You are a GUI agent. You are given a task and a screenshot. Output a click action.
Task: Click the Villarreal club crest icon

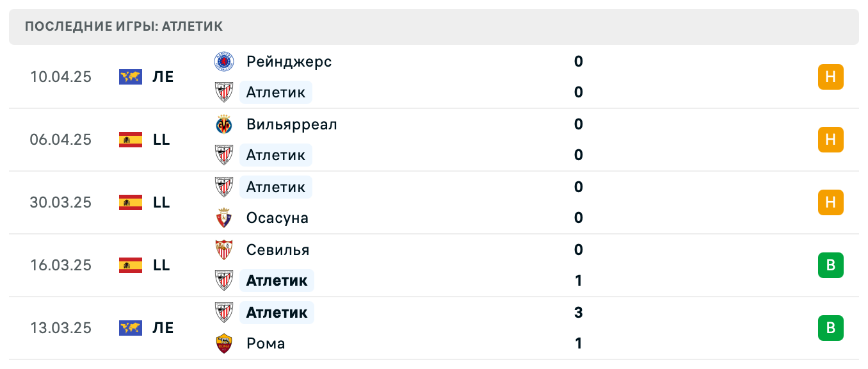(x=224, y=124)
